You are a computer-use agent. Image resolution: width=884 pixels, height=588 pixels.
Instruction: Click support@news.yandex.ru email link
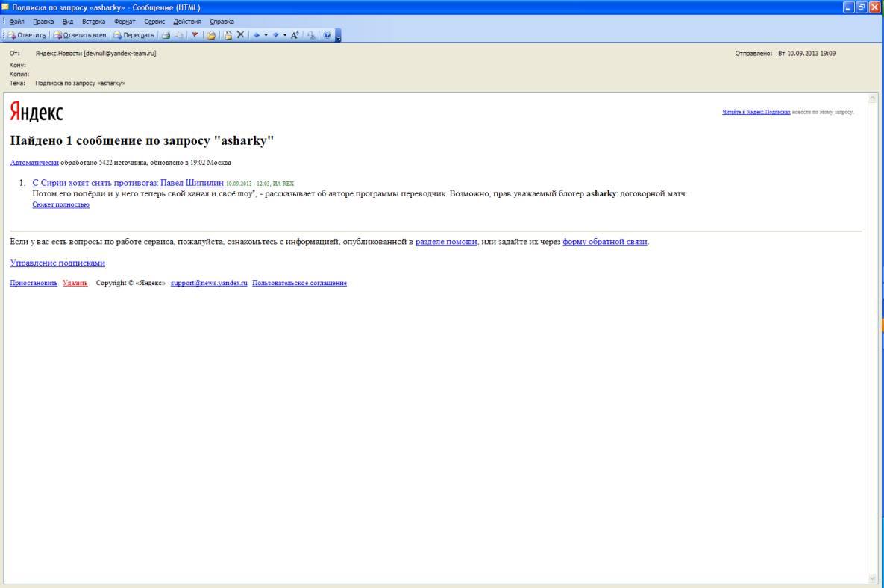[209, 283]
